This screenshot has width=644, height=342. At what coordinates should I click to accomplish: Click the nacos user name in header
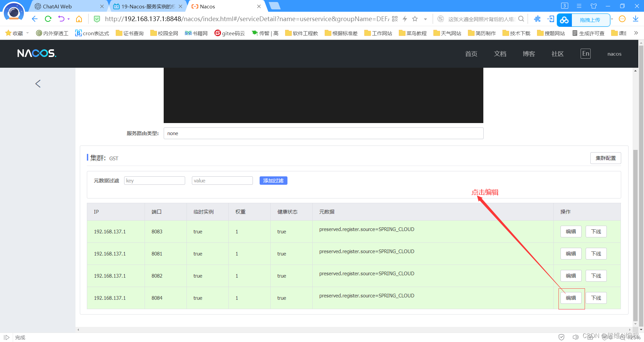coord(614,54)
